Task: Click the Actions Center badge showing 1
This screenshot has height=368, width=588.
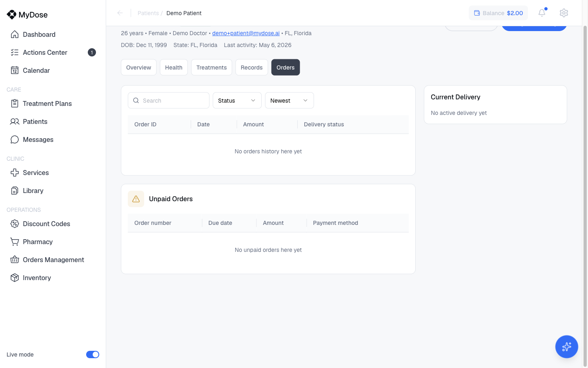Action: (x=92, y=52)
